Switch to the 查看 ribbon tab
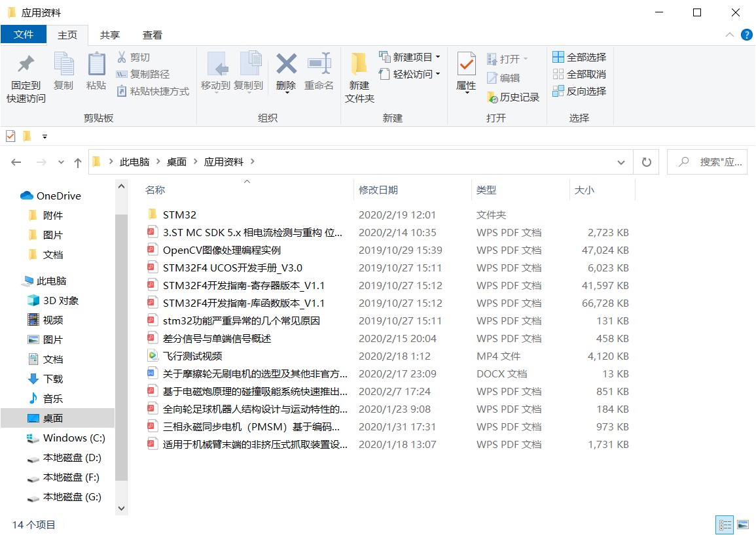Viewport: 756px width, 535px height. pos(153,35)
